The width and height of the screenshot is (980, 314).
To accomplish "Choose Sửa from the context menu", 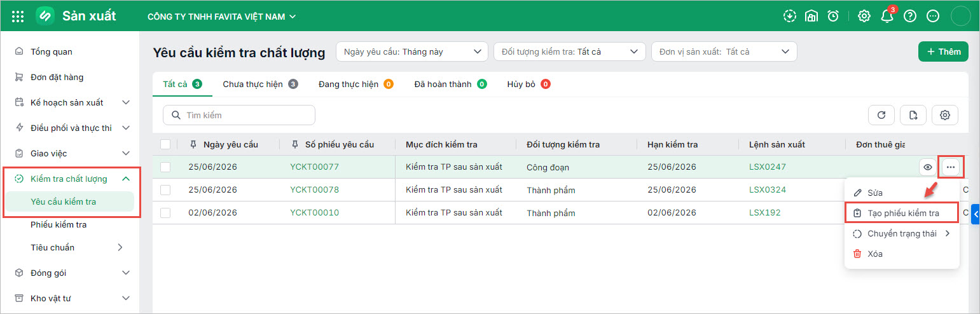I will point(902,193).
